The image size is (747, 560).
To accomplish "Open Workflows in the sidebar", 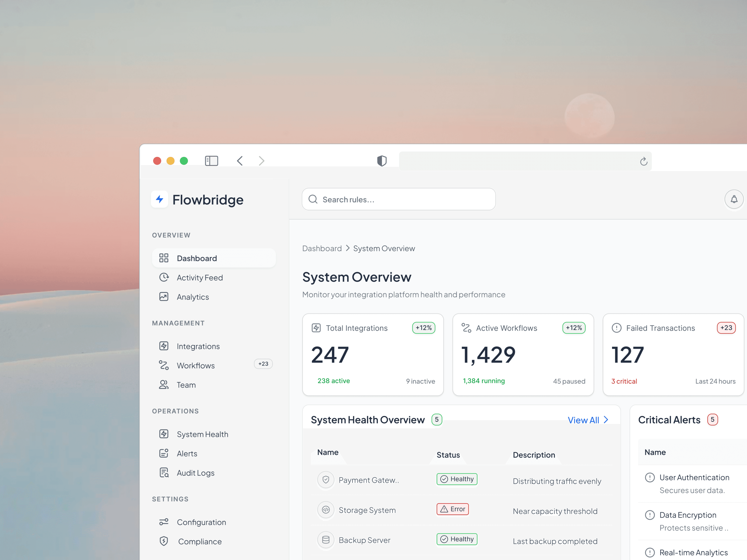I will [196, 365].
